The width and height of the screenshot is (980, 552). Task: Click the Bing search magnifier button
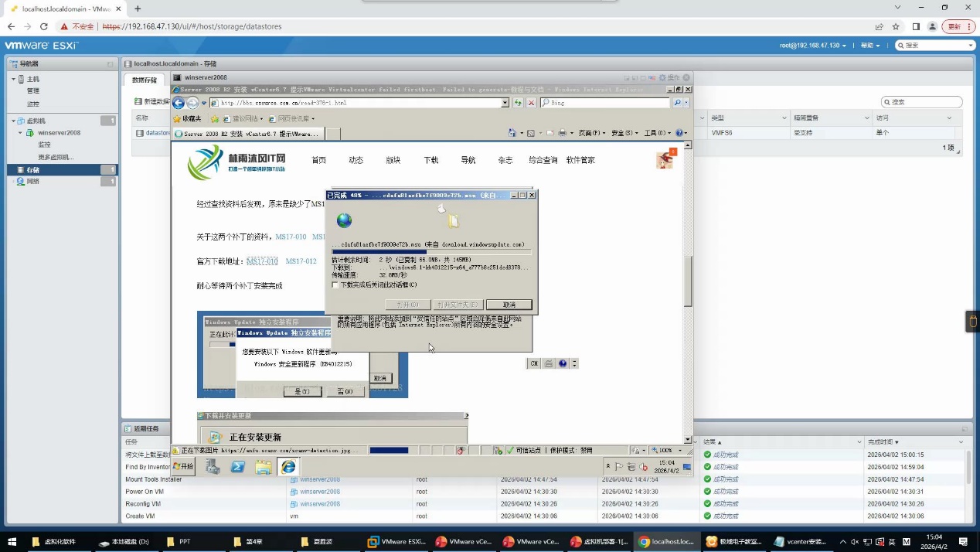click(678, 103)
